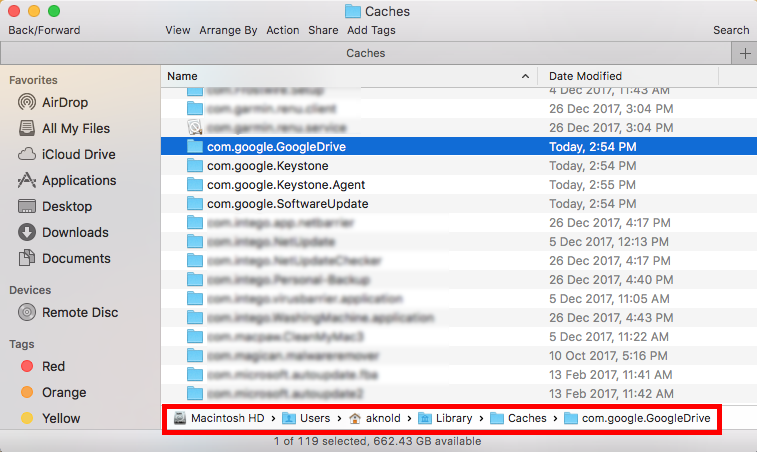The image size is (757, 452).
Task: Open Desktop from sidebar
Action: pos(55,207)
